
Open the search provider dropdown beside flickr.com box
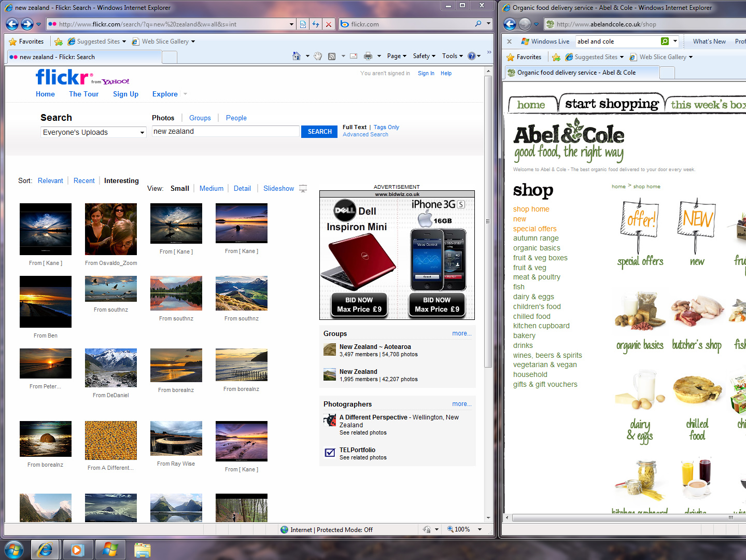pyautogui.click(x=488, y=24)
